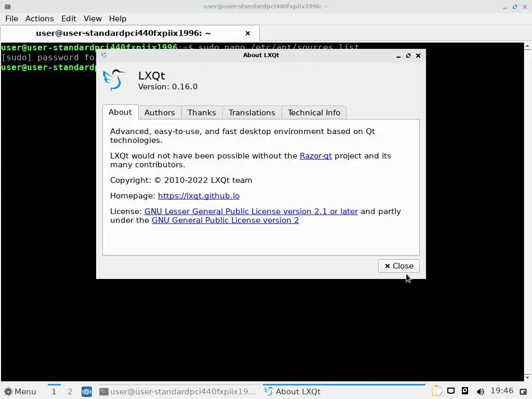This screenshot has height=399, width=532.
Task: Maximize the About LXQt dialog
Action: point(408,56)
